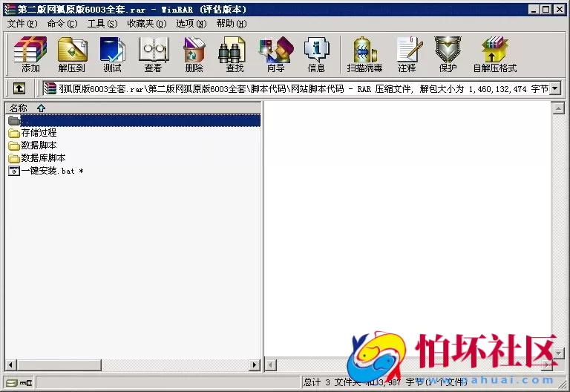Select the 数据库脚本 folder icon
The width and height of the screenshot is (570, 392).
point(14,159)
